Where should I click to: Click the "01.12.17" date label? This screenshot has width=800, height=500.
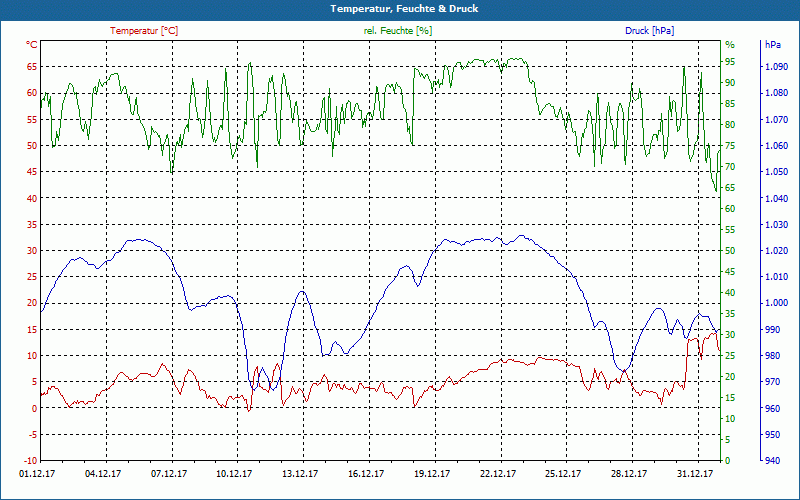[x=37, y=474]
